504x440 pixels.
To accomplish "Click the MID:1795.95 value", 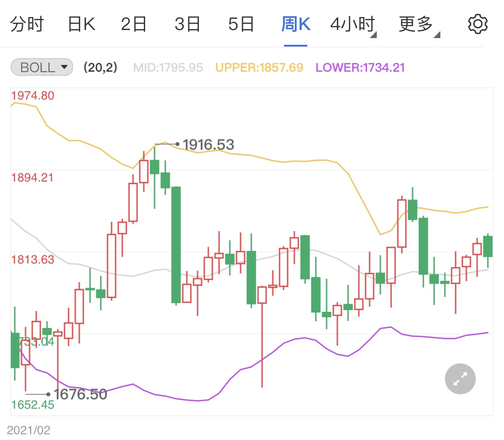I will [x=168, y=68].
